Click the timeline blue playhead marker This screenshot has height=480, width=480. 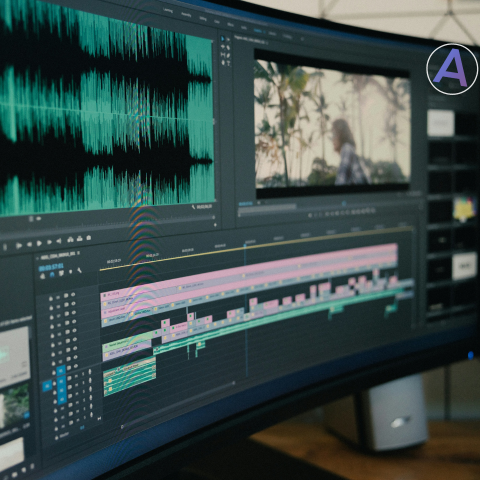245,246
